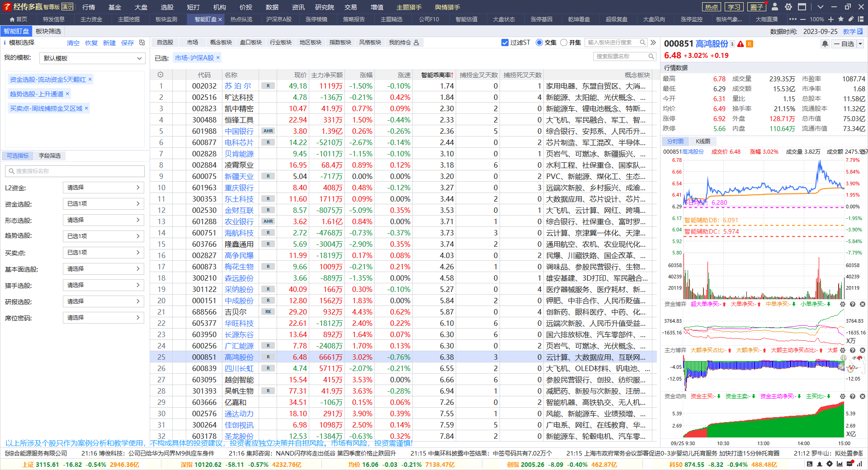868x470 pixels.
Task: Click the alert bell icon for 高鸿股份
Action: [825, 44]
